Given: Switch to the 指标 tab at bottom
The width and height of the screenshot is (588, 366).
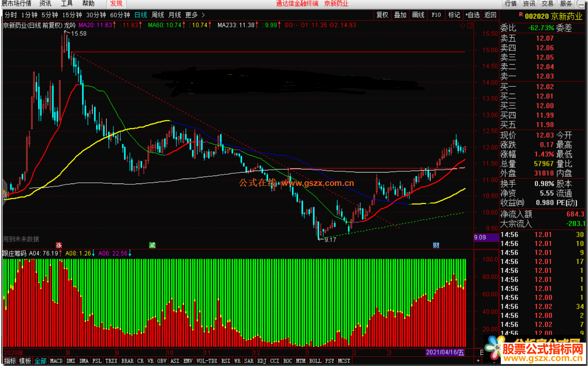Looking at the screenshot, I should (10, 361).
